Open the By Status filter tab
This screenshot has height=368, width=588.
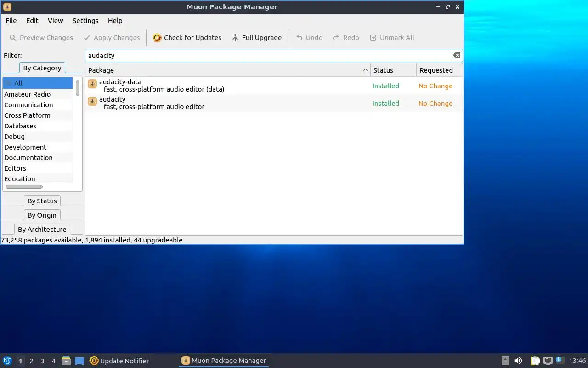pyautogui.click(x=42, y=201)
